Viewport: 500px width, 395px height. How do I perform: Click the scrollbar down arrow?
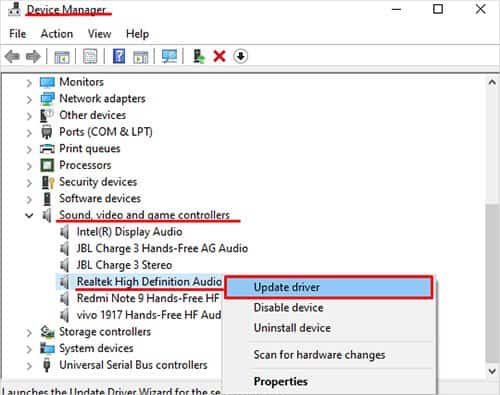point(492,371)
